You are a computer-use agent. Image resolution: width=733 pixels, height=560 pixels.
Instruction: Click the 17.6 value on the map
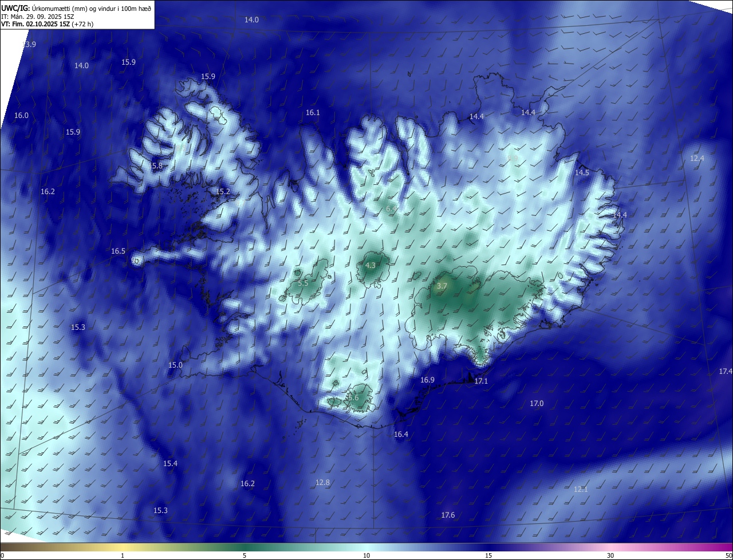(x=448, y=515)
